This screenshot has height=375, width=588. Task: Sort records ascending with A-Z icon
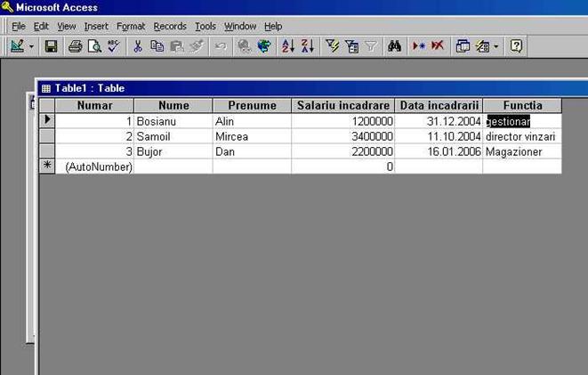pyautogui.click(x=288, y=45)
